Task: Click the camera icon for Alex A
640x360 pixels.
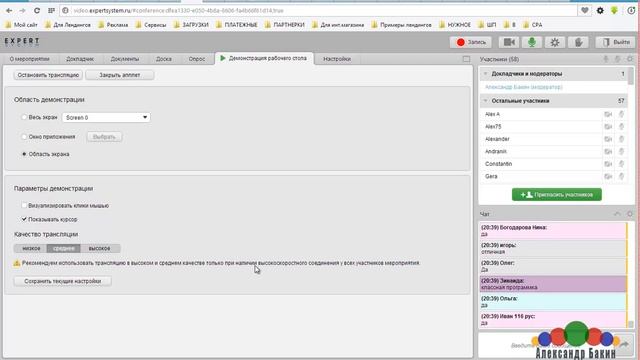Action: point(608,114)
